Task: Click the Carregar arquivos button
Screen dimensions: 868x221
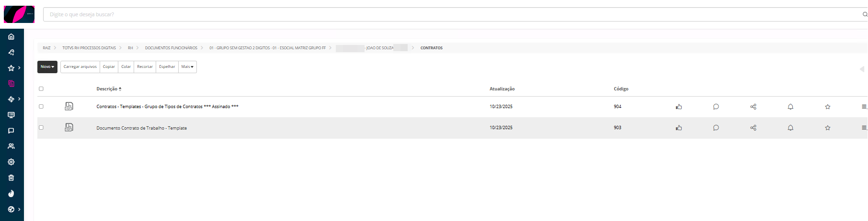Action: [80, 67]
